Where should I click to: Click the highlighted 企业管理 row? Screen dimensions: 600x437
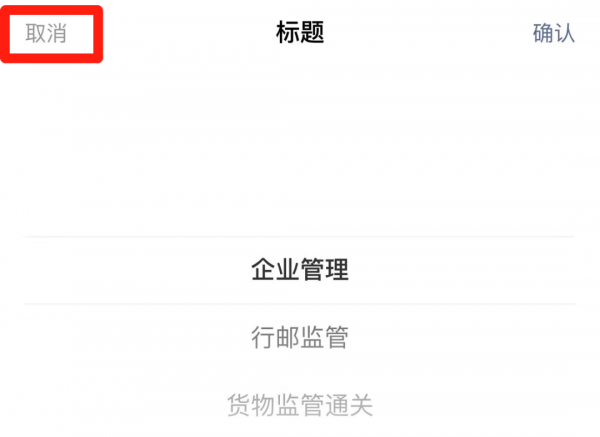click(x=300, y=270)
